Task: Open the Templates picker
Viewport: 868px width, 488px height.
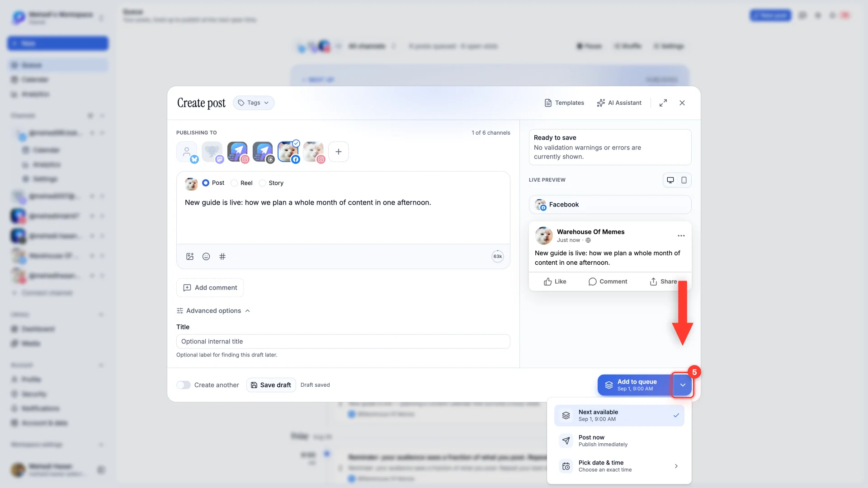Action: (564, 103)
